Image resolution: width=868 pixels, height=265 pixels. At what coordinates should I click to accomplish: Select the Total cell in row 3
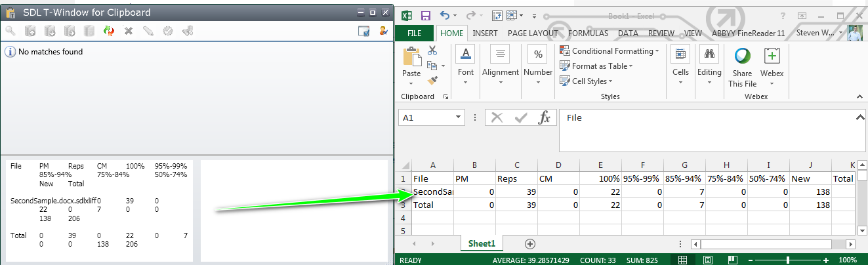(432, 205)
